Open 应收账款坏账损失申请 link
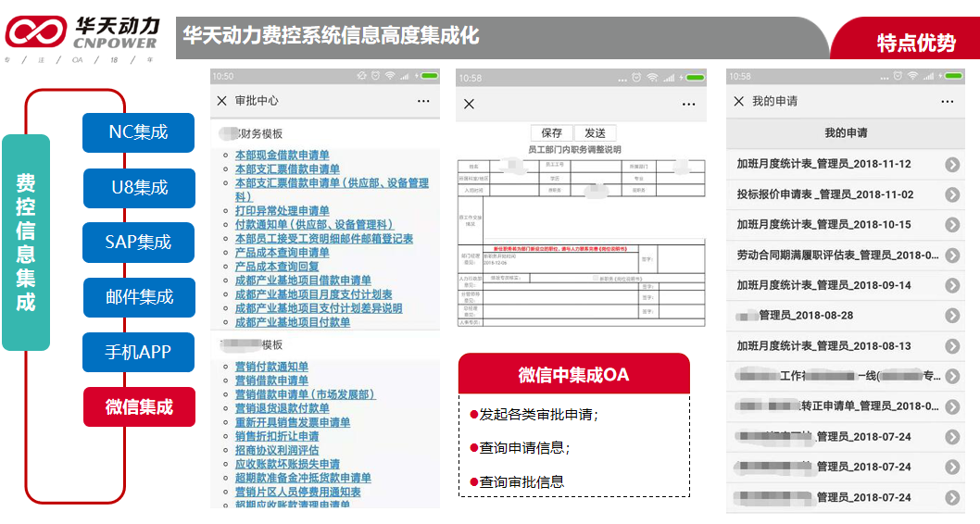The height and width of the screenshot is (524, 980). 287,464
